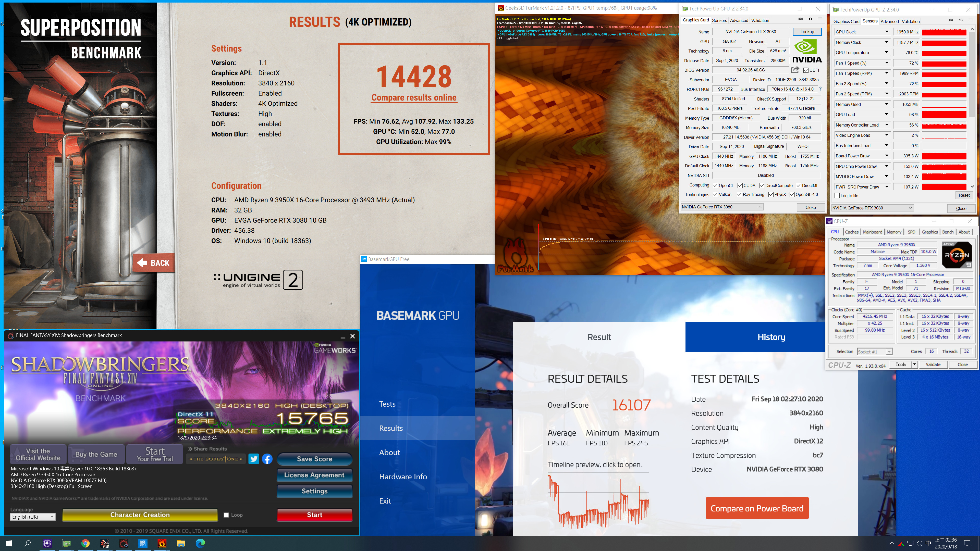Open the GPU Clock sensor dropdown
The image size is (980, 551).
tap(887, 32)
